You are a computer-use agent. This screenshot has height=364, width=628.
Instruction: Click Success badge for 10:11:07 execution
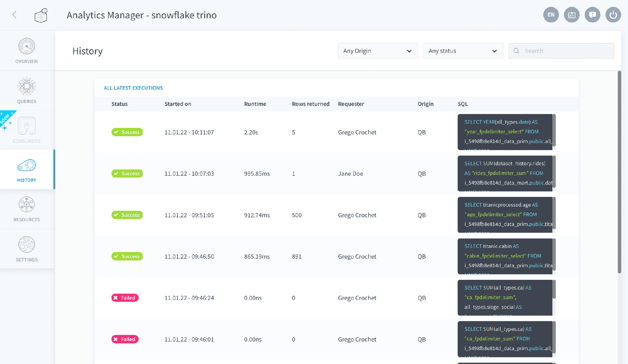click(x=127, y=132)
